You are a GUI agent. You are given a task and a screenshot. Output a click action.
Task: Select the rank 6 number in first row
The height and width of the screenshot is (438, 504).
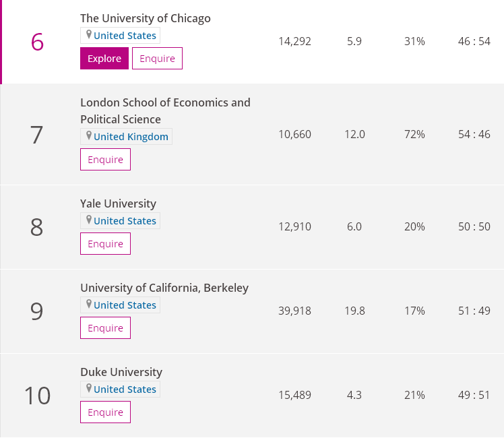(37, 42)
